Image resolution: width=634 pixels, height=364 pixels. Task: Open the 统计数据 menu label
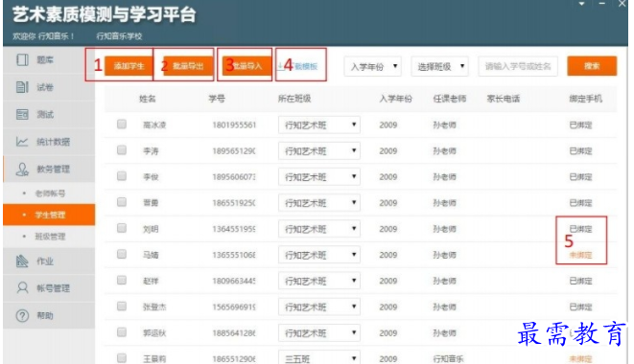54,142
